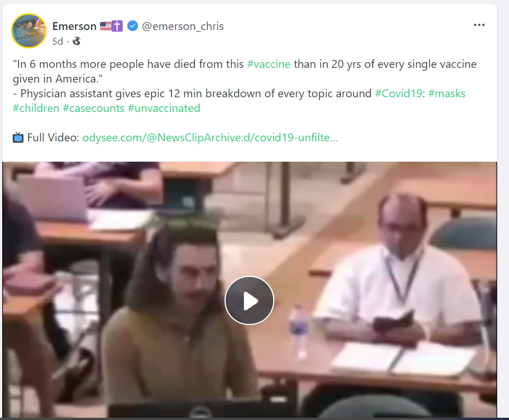Open the three-dot post options menu
This screenshot has width=509, height=420.
pyautogui.click(x=479, y=25)
